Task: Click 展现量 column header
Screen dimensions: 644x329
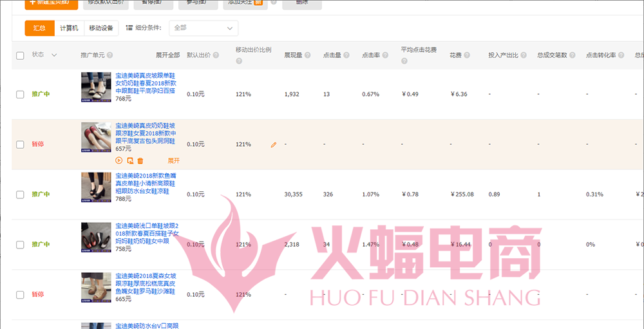Action: [x=293, y=55]
